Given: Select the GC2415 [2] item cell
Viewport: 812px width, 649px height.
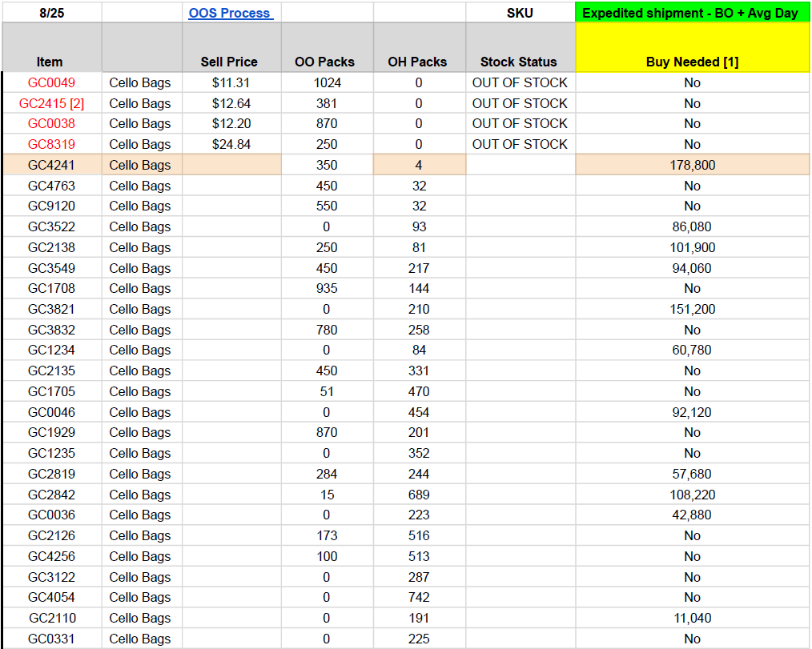Looking at the screenshot, I should click(x=51, y=103).
